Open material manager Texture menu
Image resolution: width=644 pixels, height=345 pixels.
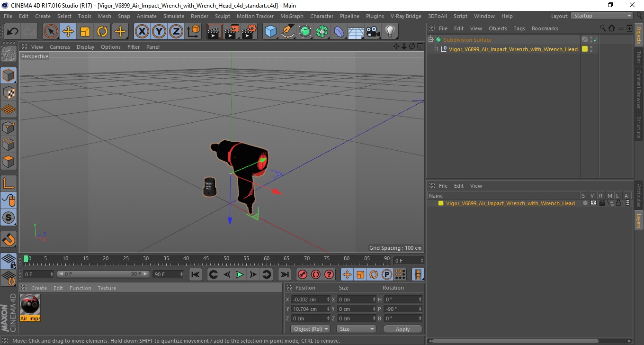tap(107, 288)
